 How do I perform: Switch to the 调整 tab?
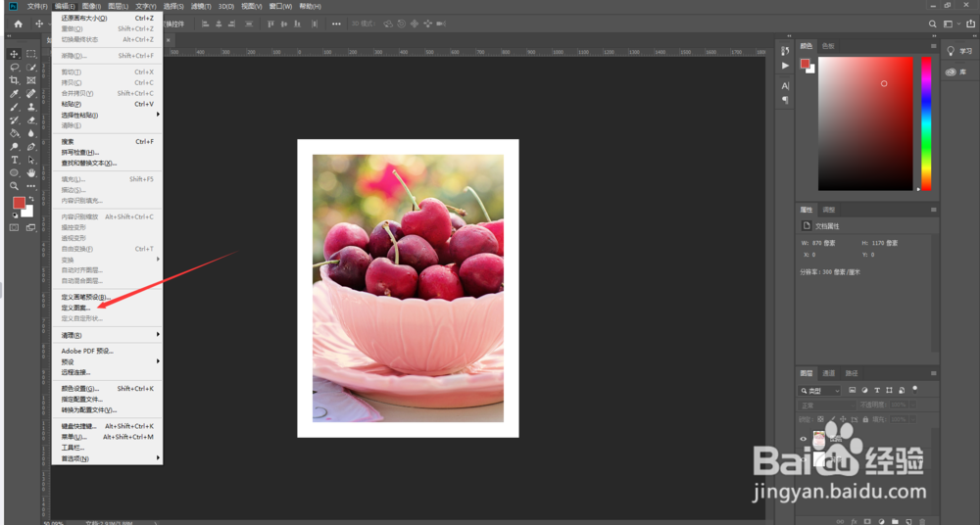tap(829, 210)
